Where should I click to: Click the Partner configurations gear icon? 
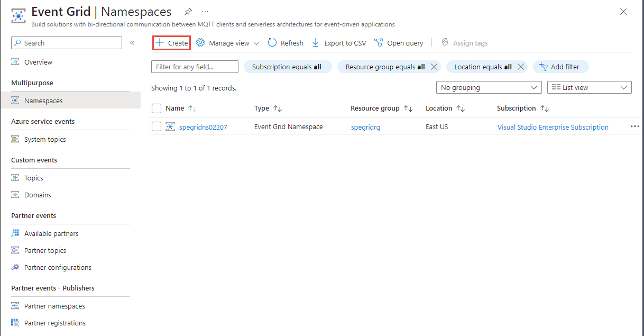15,267
